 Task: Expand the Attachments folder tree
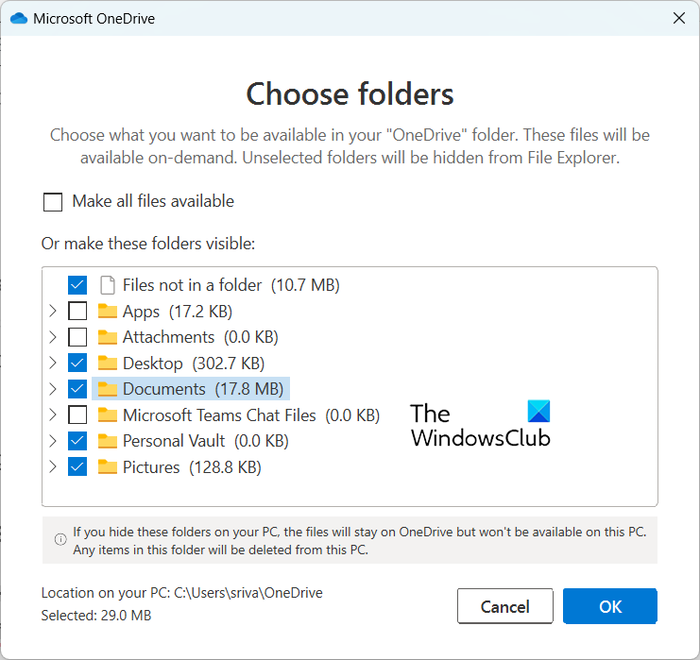click(x=53, y=337)
